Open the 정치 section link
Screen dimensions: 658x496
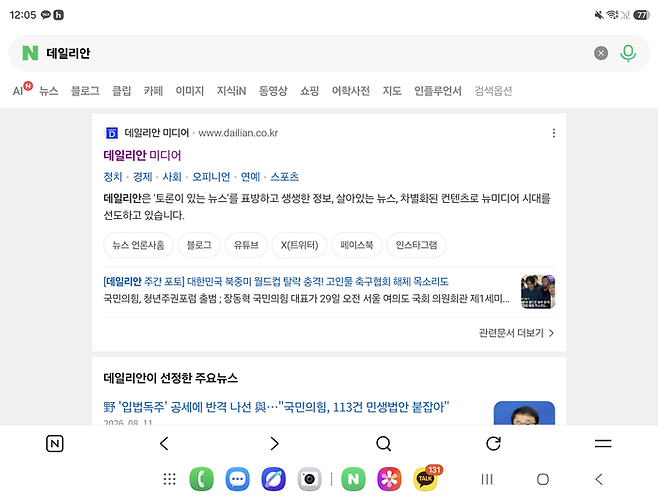coord(113,177)
